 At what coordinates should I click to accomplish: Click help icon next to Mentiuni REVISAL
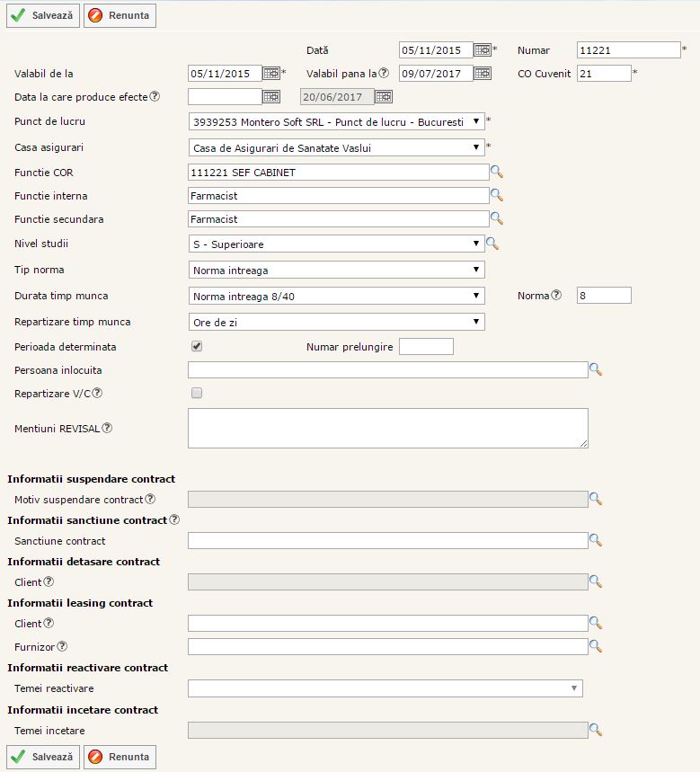(107, 428)
